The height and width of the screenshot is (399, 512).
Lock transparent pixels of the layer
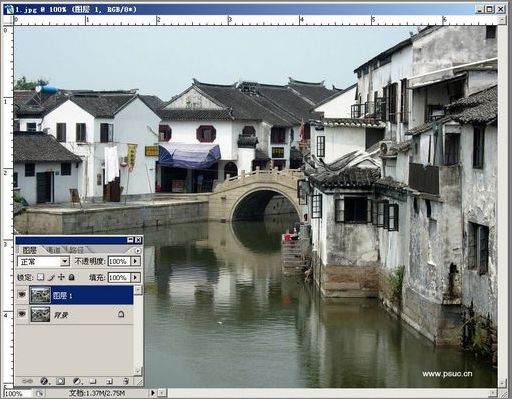coord(40,277)
